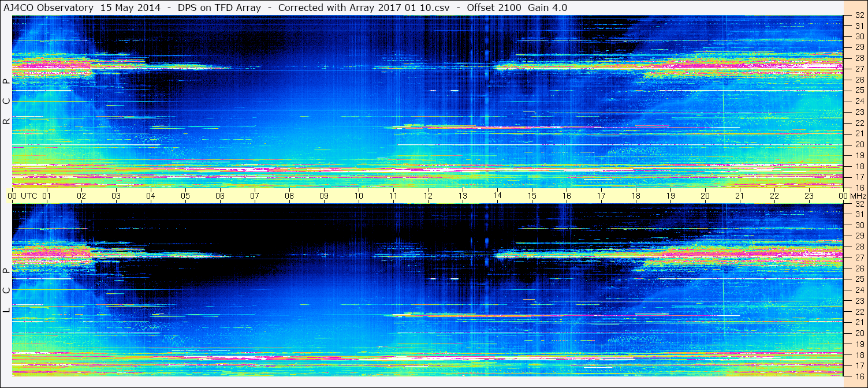Select the 14 hour marker on the time axis

click(x=497, y=195)
